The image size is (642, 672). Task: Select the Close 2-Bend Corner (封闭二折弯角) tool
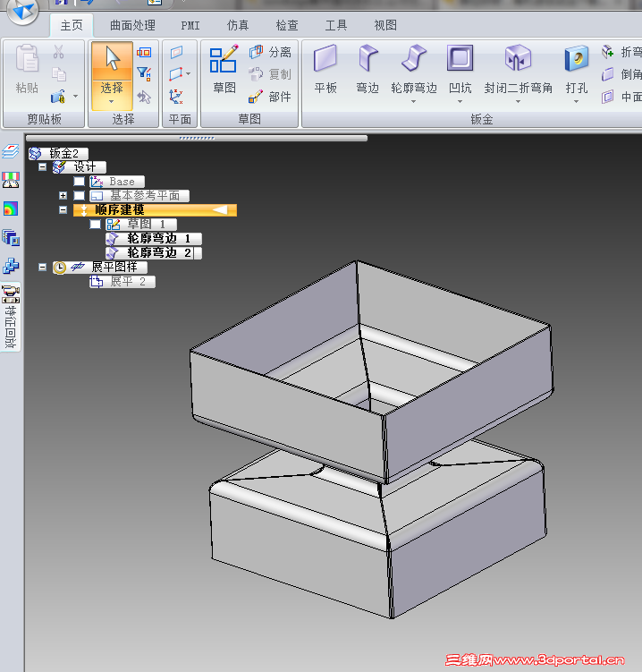(519, 69)
